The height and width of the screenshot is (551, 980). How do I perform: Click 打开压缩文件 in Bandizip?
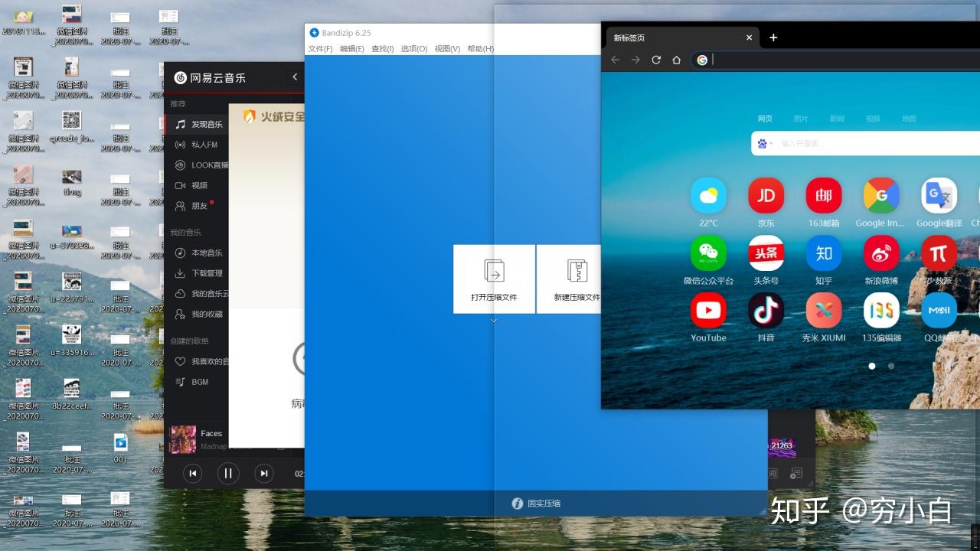coord(494,279)
